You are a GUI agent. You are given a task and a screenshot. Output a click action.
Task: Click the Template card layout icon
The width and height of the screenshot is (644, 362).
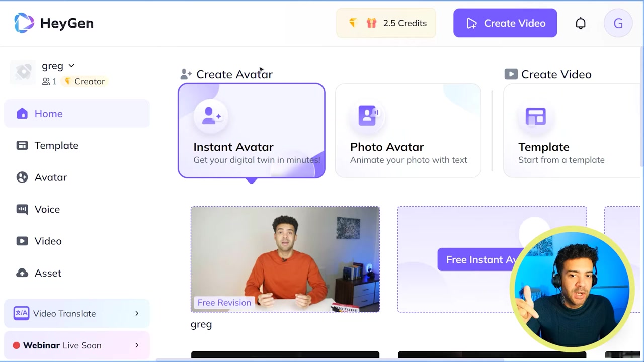point(536,116)
